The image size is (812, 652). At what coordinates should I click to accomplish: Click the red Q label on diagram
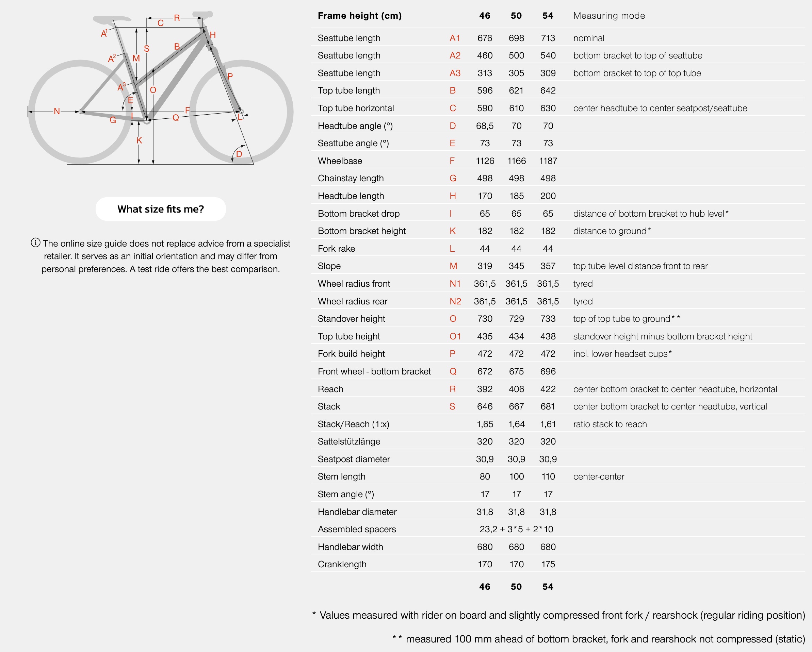pyautogui.click(x=176, y=118)
